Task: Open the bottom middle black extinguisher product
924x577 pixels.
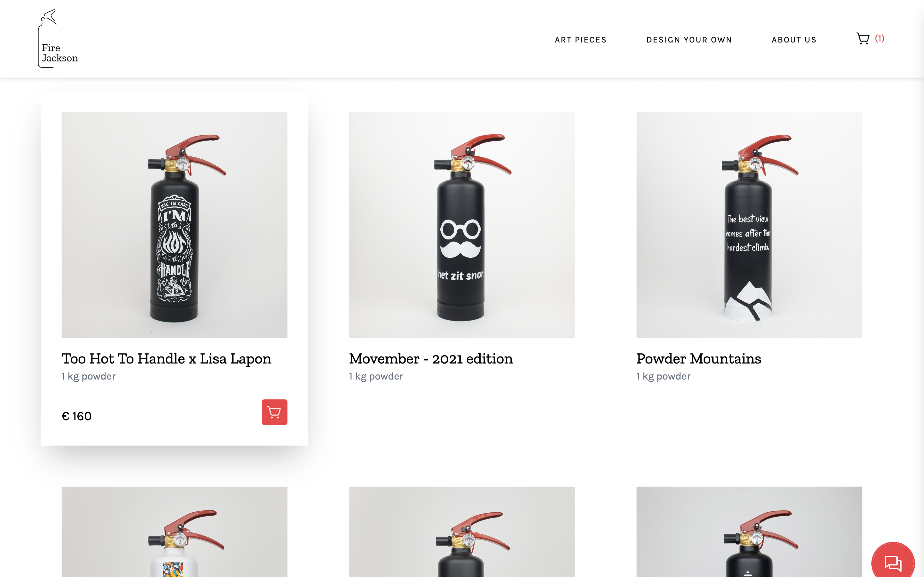Action: coord(462,531)
